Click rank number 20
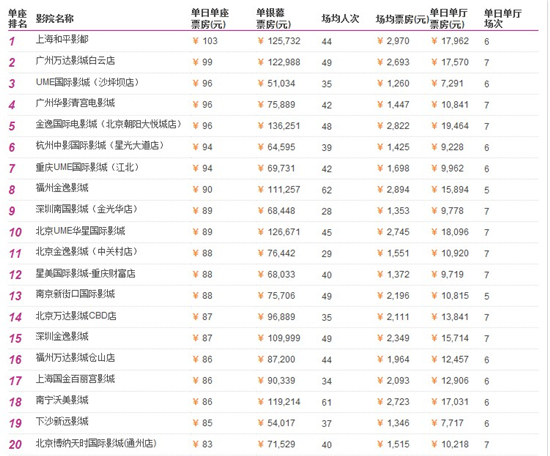550x456 pixels. [15, 444]
